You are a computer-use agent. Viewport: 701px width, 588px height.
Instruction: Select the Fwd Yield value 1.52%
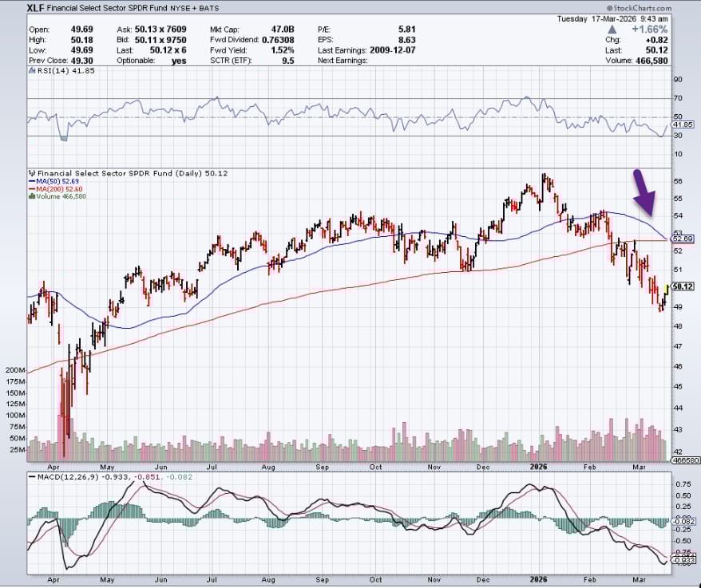click(x=283, y=50)
